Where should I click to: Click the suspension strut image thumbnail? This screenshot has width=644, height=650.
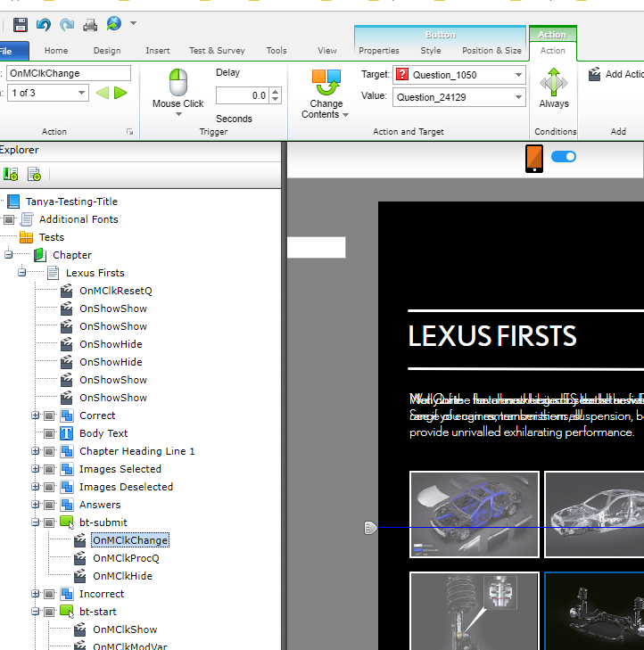(x=475, y=611)
